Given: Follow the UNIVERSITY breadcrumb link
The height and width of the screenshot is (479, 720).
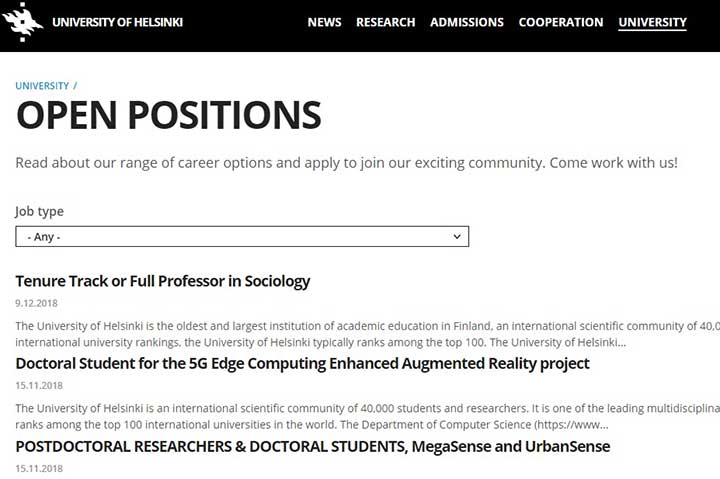Looking at the screenshot, I should (x=42, y=86).
